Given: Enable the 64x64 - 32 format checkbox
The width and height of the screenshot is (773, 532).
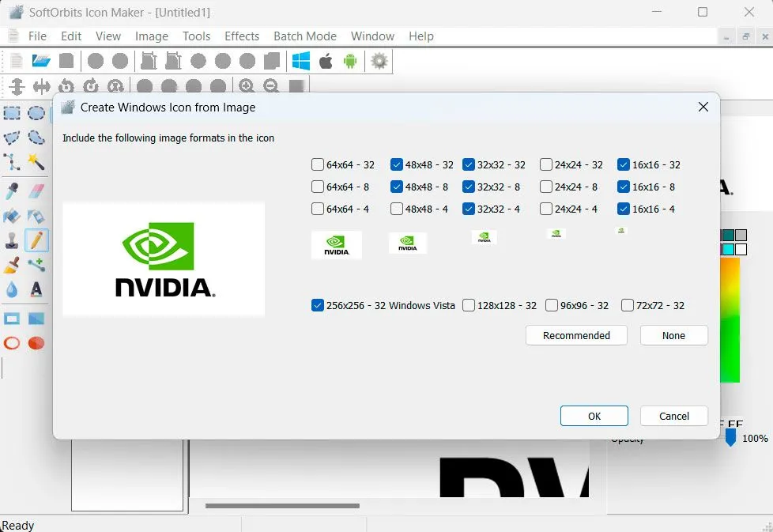Looking at the screenshot, I should [318, 164].
